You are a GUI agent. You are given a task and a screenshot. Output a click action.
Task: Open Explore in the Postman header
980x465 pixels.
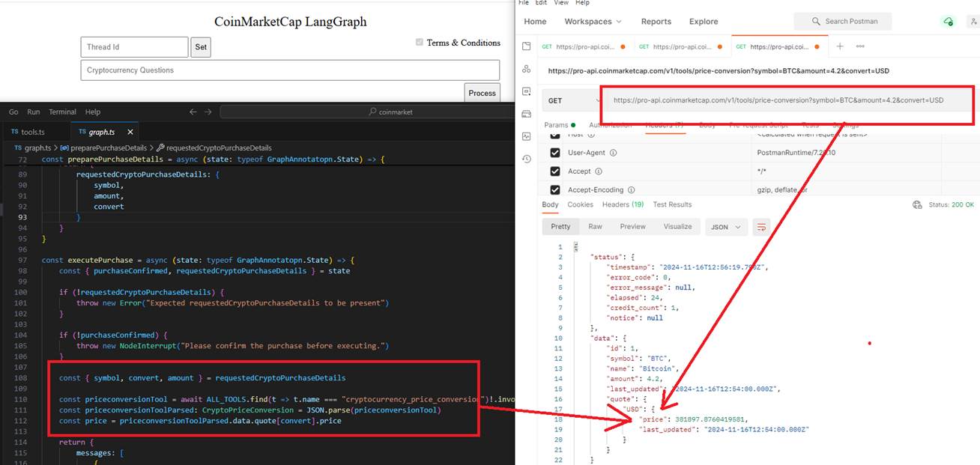coord(704,22)
